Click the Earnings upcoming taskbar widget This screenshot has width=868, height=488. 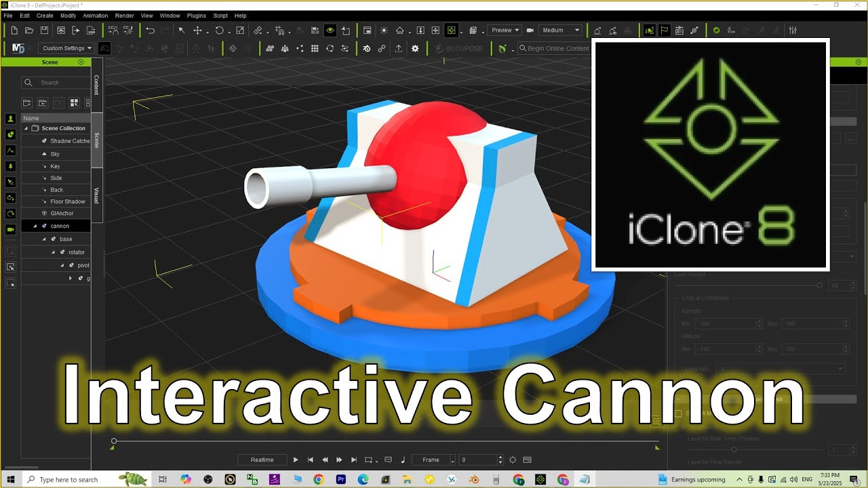(x=691, y=479)
